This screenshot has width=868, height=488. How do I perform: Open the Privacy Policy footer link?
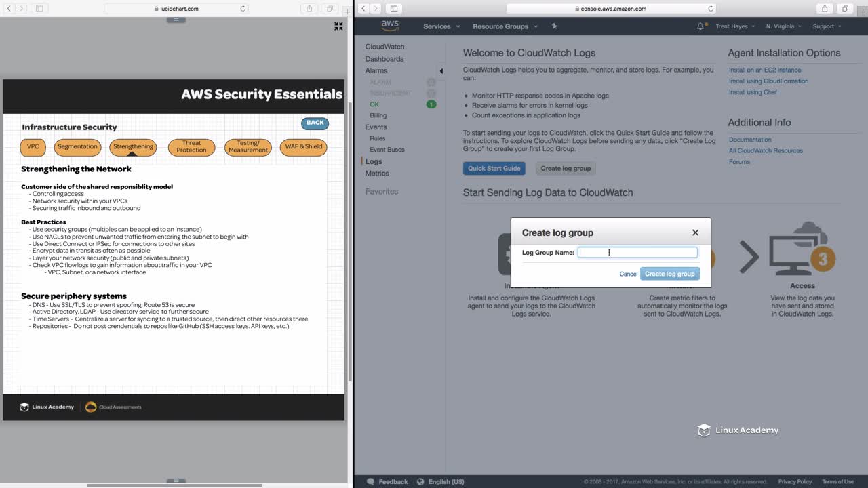(x=795, y=482)
